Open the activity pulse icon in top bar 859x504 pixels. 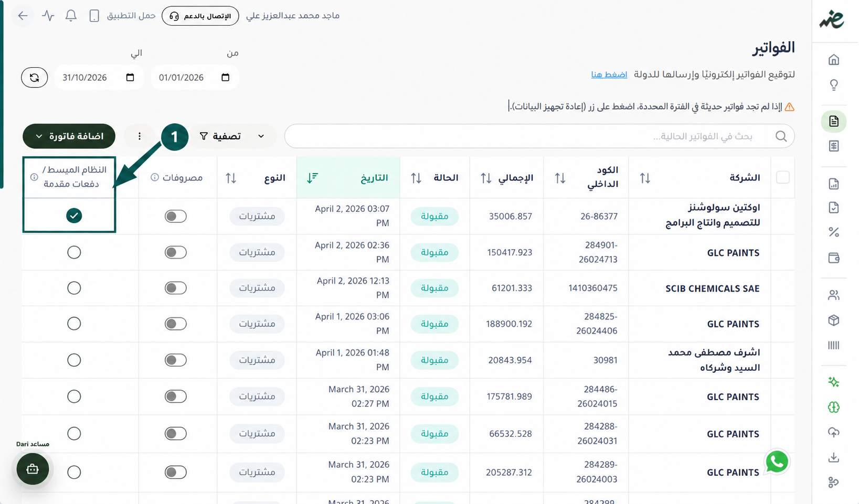coord(48,16)
